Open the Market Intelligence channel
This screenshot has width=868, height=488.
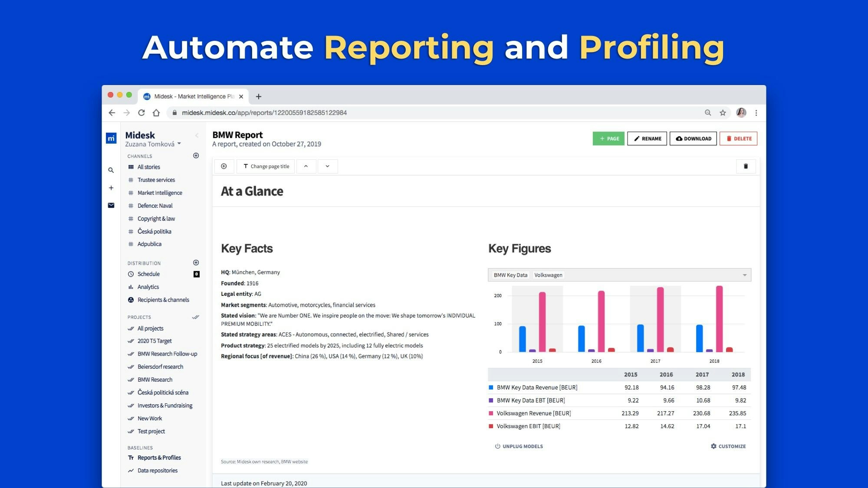point(160,193)
